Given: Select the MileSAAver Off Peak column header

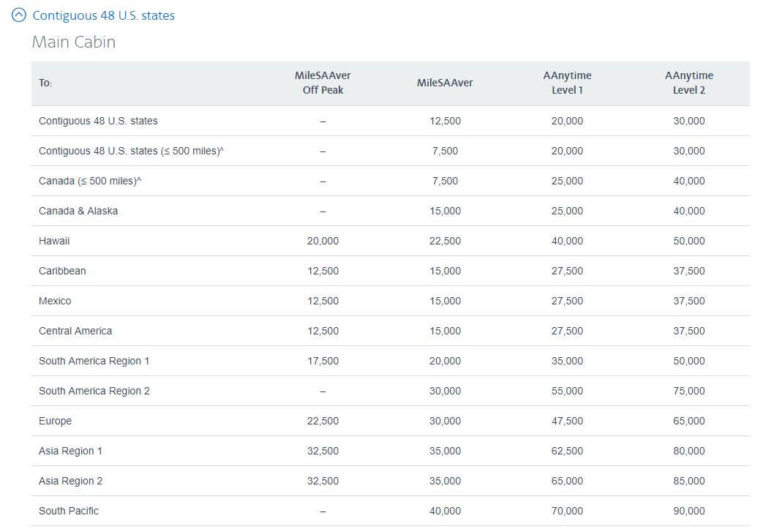Looking at the screenshot, I should [323, 83].
